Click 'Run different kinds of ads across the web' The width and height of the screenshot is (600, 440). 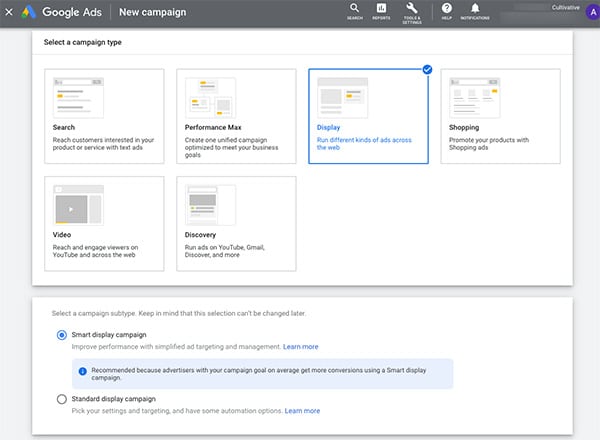[x=364, y=143]
